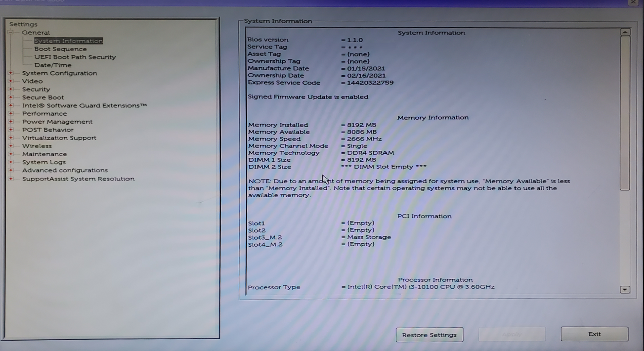The width and height of the screenshot is (644, 351).
Task: Expand the Video settings node
Action: [11, 81]
